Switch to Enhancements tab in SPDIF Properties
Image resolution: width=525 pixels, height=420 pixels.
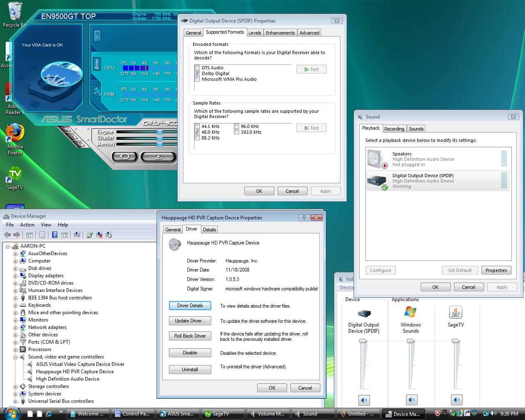point(280,33)
